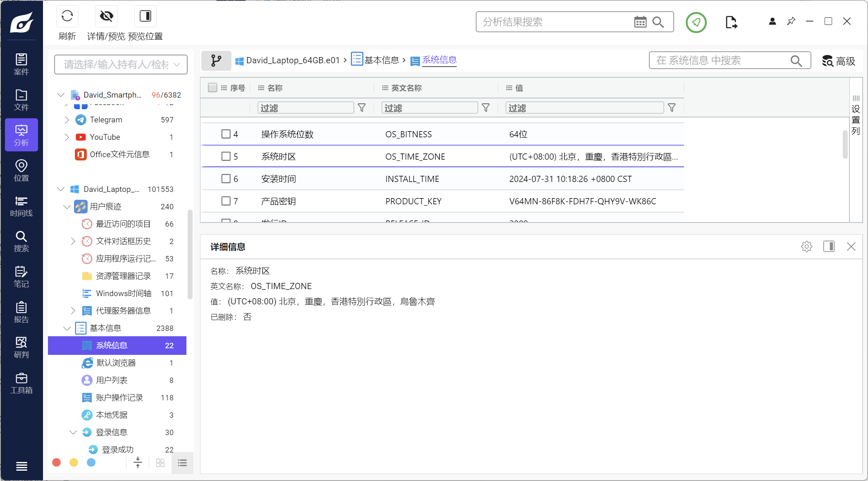Viewport: 868px width, 481px height.
Task: Click the 序号 column header
Action: click(x=237, y=88)
